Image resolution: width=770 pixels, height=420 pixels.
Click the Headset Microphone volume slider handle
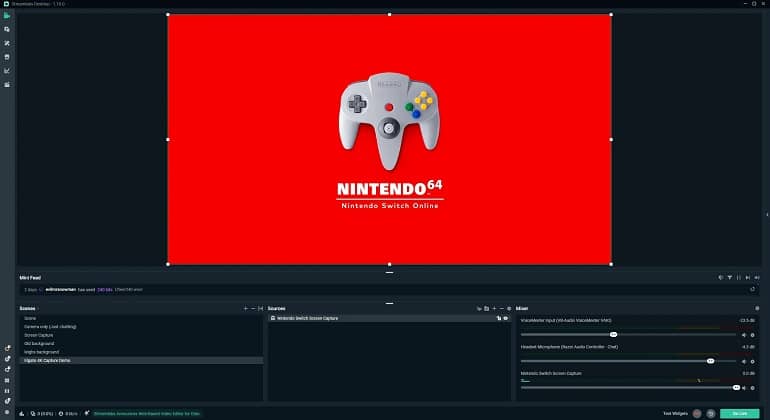tap(710, 361)
